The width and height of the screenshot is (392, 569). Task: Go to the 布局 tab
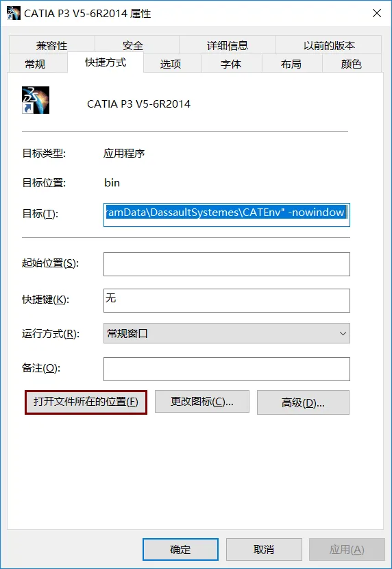pyautogui.click(x=291, y=64)
